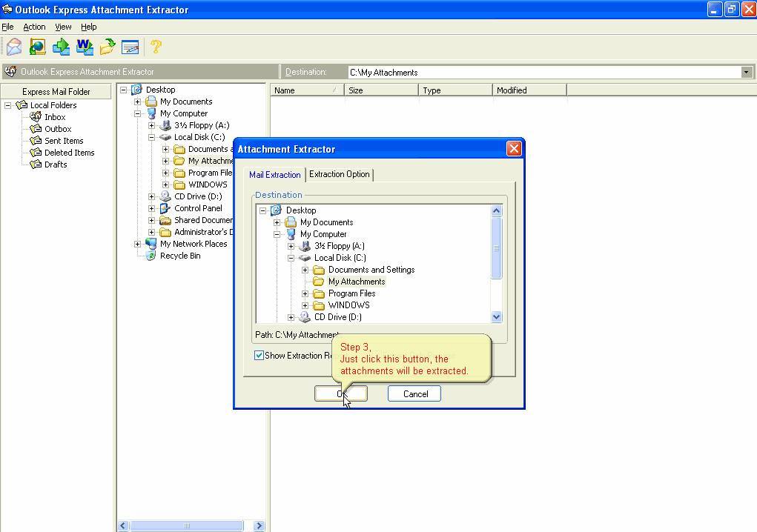This screenshot has height=532, width=757.
Task: Expand Control Panel node in main window tree
Action: click(x=151, y=208)
